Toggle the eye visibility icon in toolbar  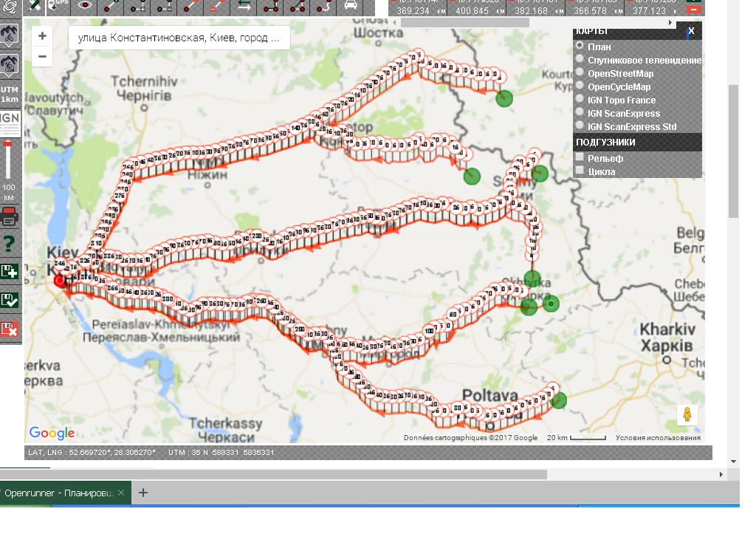86,6
